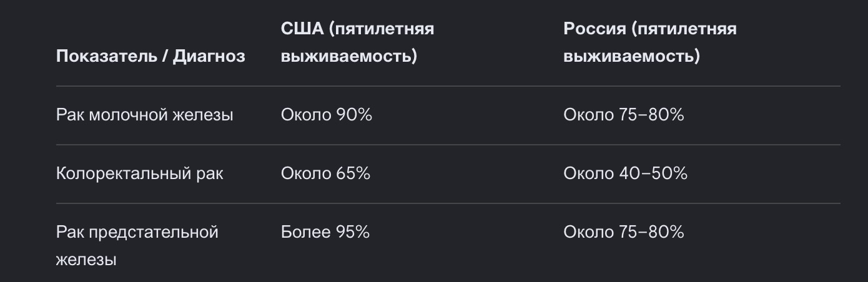
Task: Click the word 'Диагноз' in first header
Action: click(209, 56)
